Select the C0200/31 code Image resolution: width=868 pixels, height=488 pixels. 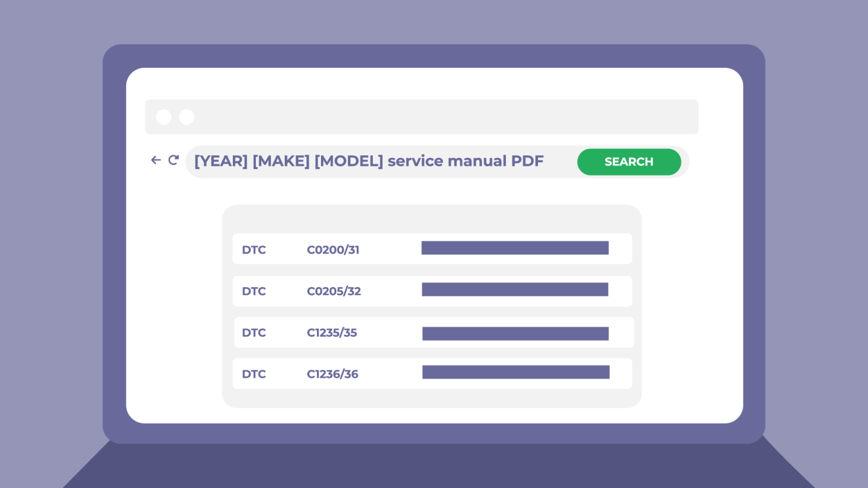click(333, 250)
